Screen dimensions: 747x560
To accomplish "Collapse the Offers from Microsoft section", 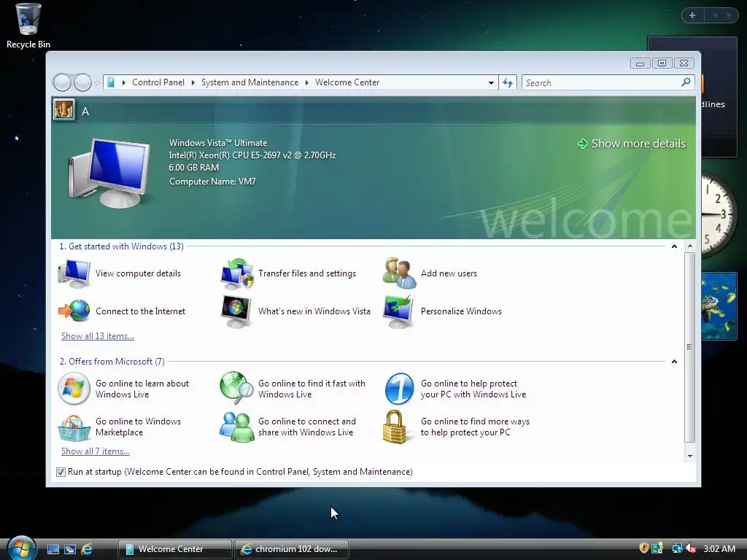I will click(x=674, y=362).
